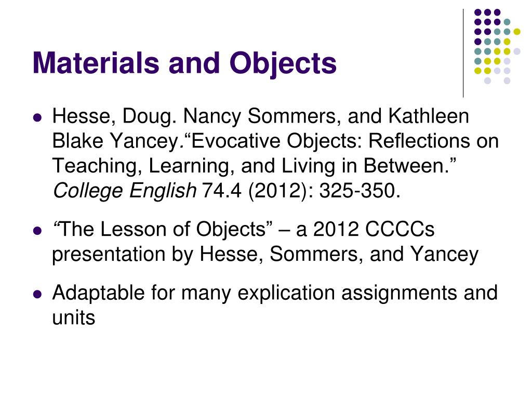
Task: Click the vertical divider line beside dots
Action: (463, 54)
